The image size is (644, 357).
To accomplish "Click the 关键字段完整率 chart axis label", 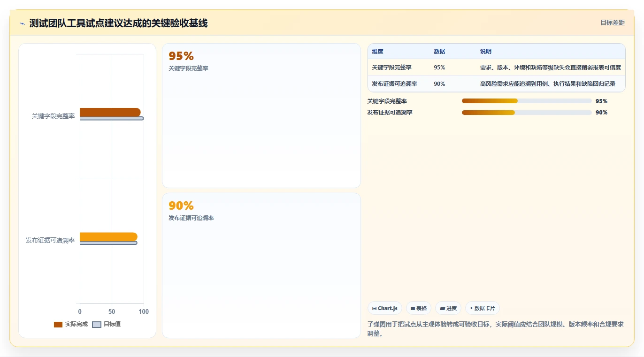I will [53, 116].
